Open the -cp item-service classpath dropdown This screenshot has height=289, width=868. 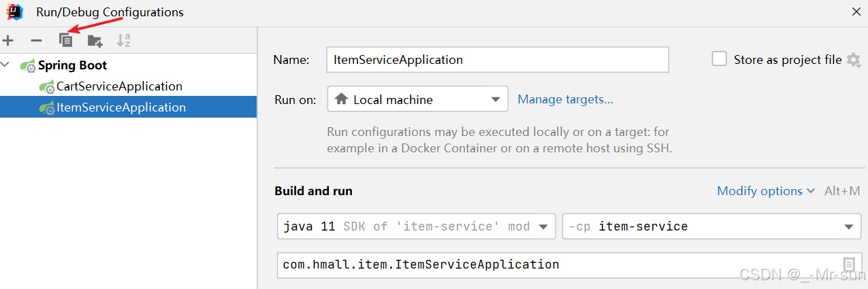[x=711, y=226]
